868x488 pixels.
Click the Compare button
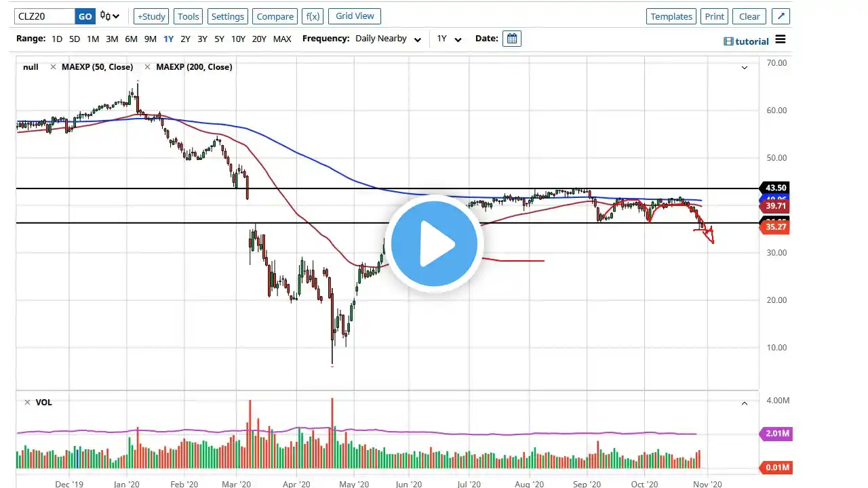(x=275, y=16)
